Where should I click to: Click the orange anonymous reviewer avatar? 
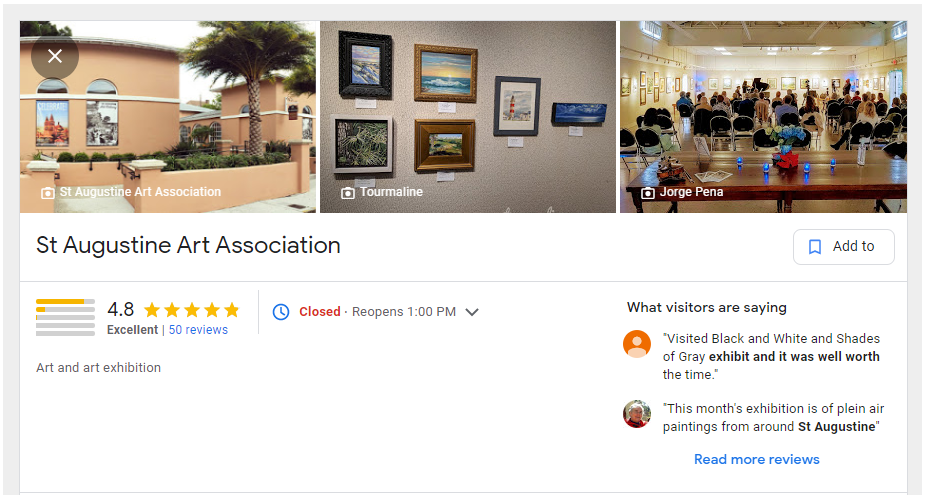[637, 344]
